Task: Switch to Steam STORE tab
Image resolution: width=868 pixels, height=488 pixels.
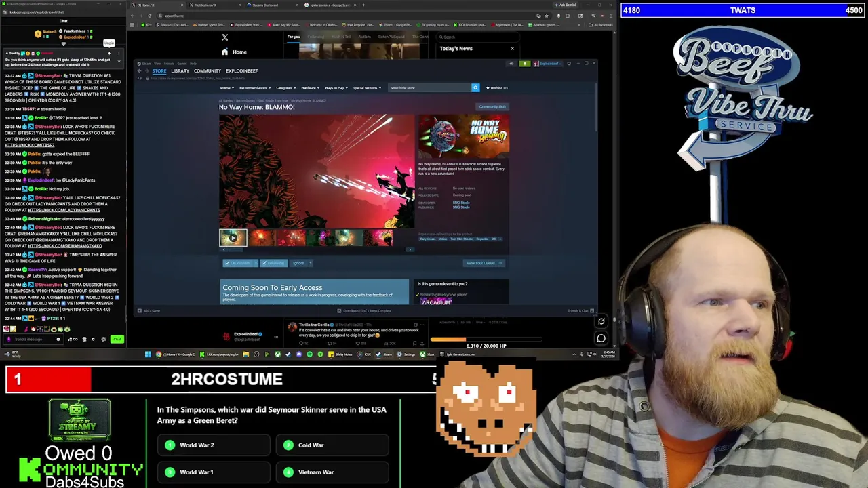Action: (x=159, y=70)
